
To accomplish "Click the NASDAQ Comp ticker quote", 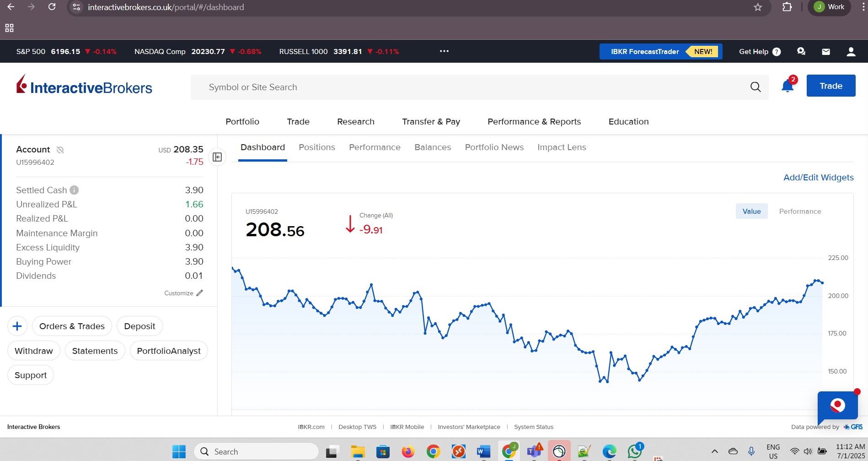I will (198, 52).
